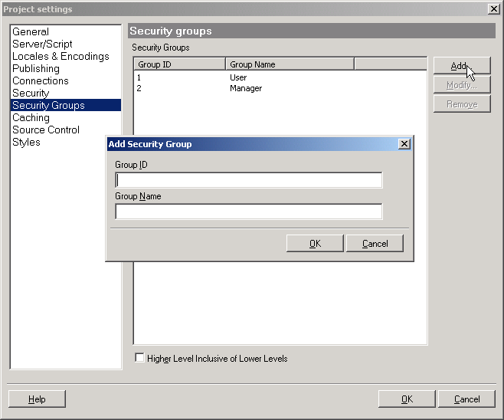504x420 pixels.
Task: Click the Group Name text field
Action: click(x=248, y=212)
